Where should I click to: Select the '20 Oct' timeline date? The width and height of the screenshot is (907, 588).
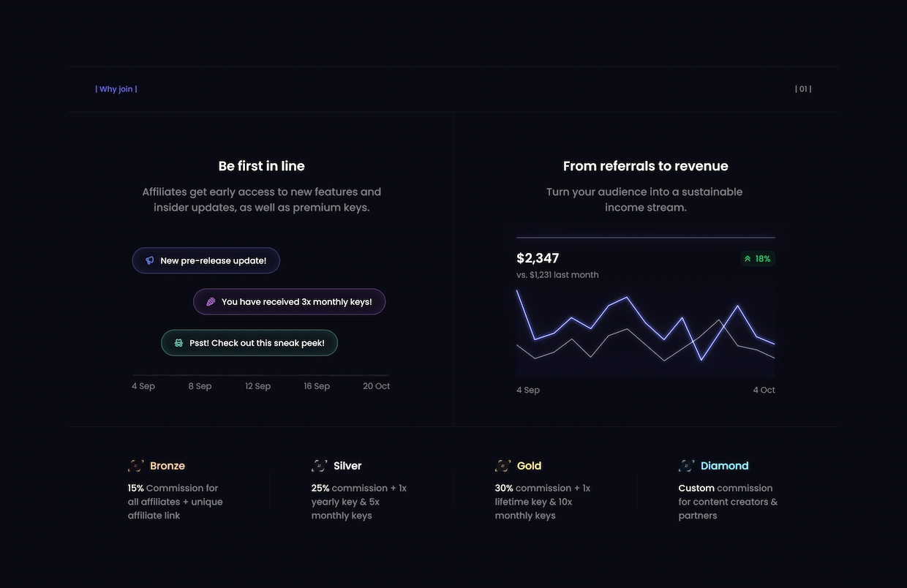click(376, 386)
